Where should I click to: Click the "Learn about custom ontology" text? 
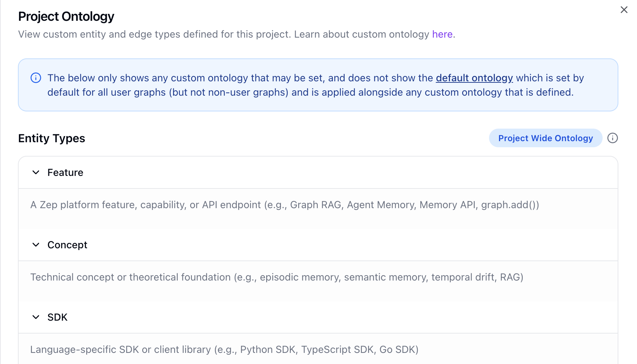tap(361, 34)
